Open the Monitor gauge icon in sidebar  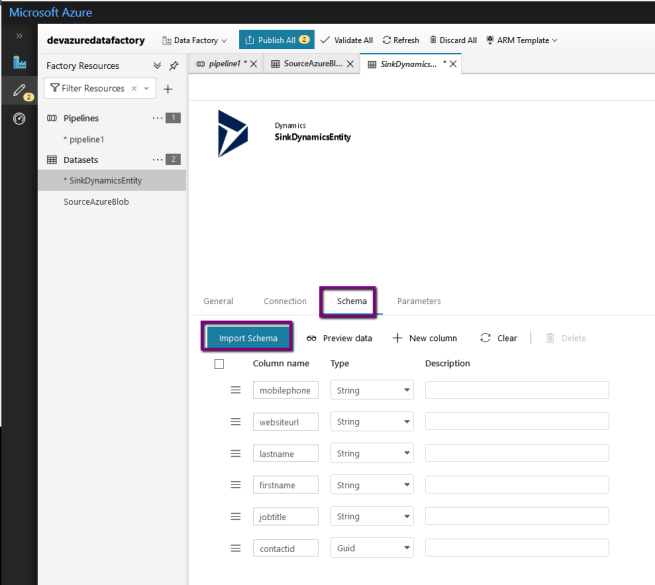tap(18, 119)
